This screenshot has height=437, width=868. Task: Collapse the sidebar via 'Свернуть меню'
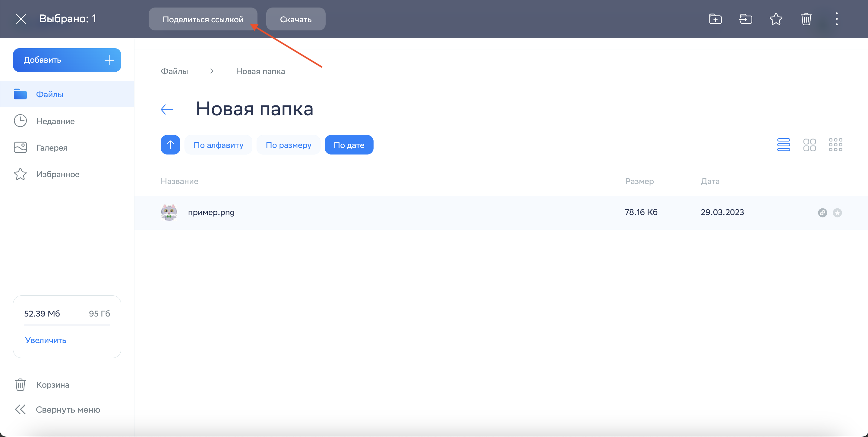[x=67, y=409]
